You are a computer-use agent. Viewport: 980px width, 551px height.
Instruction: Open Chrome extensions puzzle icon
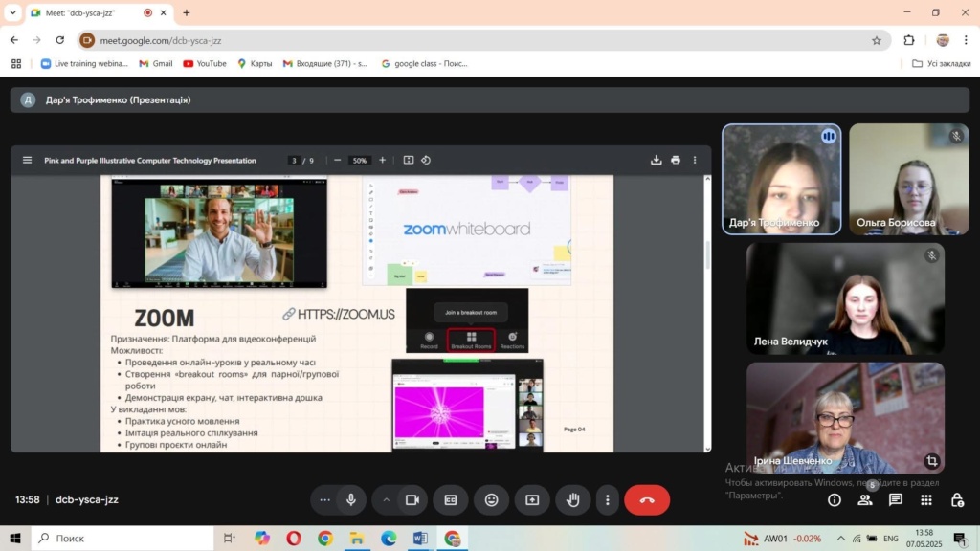pyautogui.click(x=909, y=40)
